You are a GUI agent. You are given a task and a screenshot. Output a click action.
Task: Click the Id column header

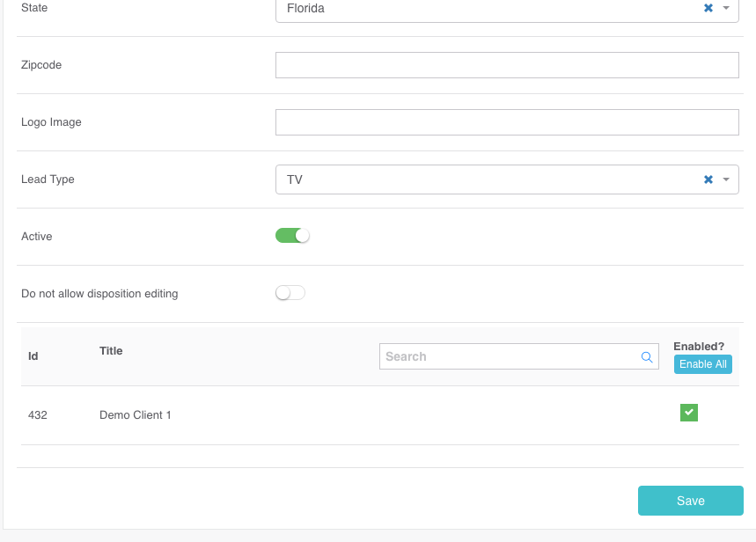(x=33, y=356)
